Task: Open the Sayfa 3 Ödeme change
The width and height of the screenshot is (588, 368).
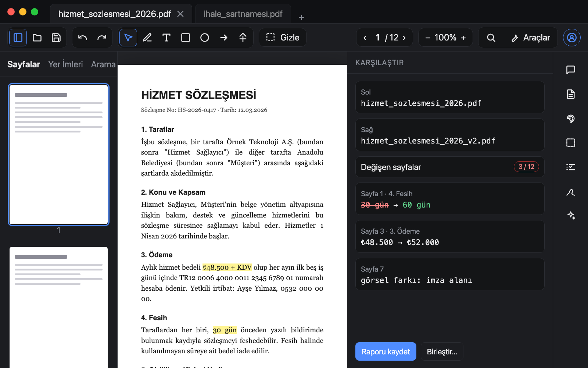Action: point(450,236)
